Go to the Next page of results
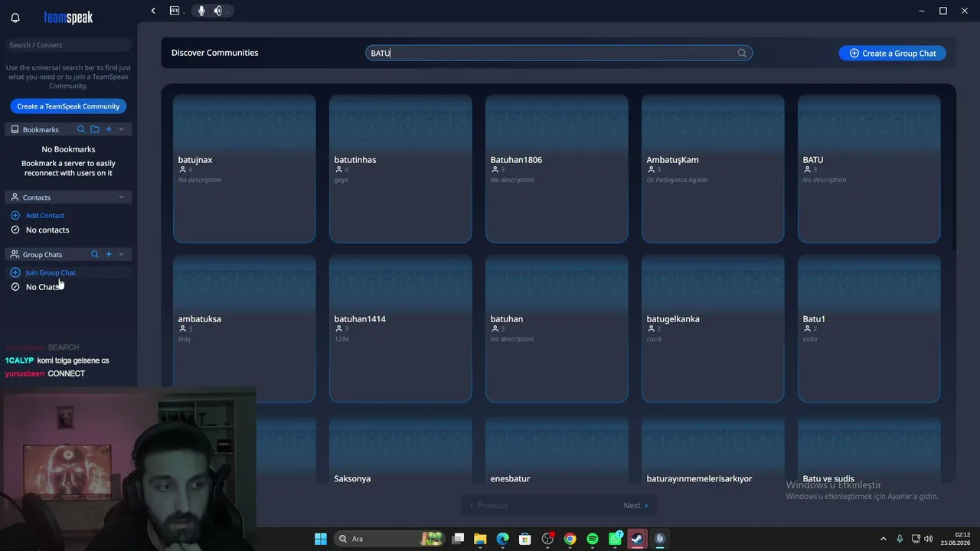This screenshot has height=551, width=980. (x=635, y=505)
